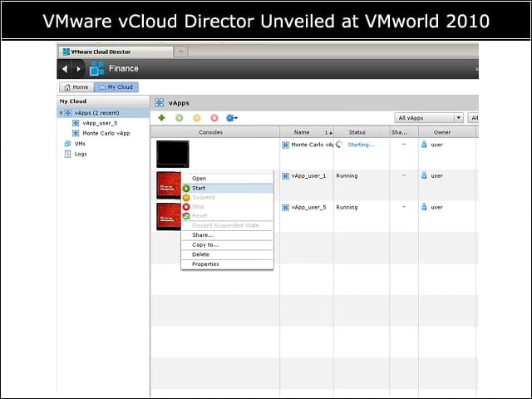This screenshot has width=532, height=399.
Task: Choose Stop in the context menu
Action: pos(227,207)
